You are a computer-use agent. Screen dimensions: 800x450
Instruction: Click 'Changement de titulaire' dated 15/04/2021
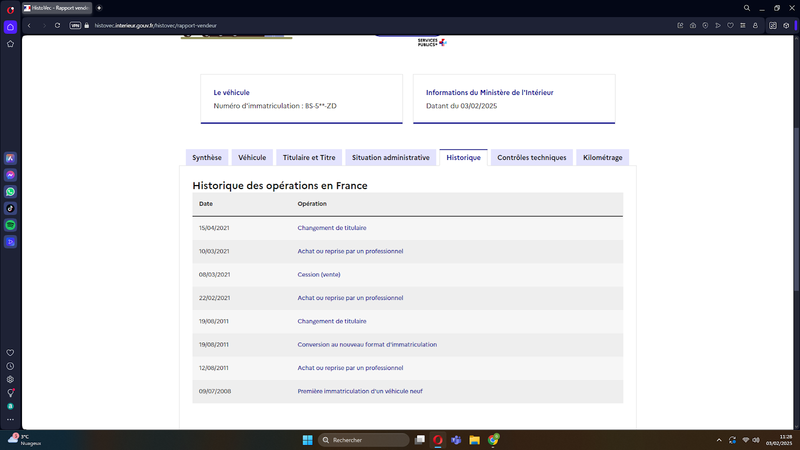point(332,228)
